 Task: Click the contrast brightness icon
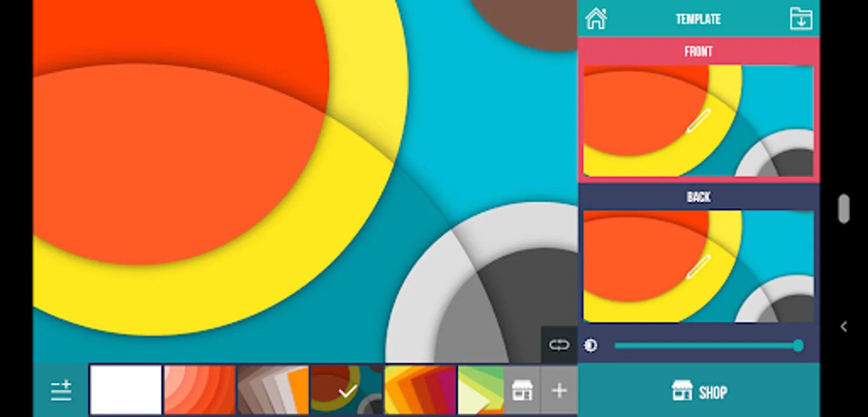coord(590,345)
